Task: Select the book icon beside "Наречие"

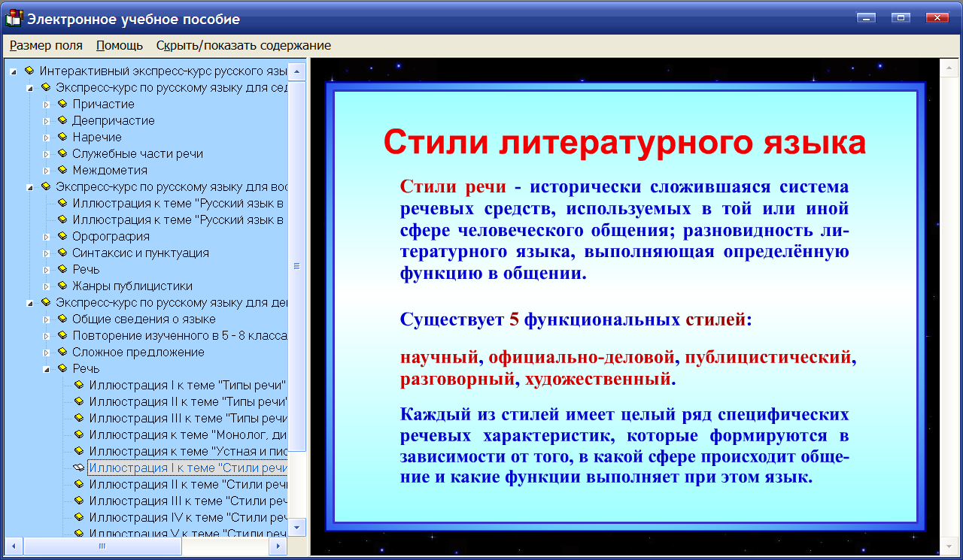Action: click(63, 137)
